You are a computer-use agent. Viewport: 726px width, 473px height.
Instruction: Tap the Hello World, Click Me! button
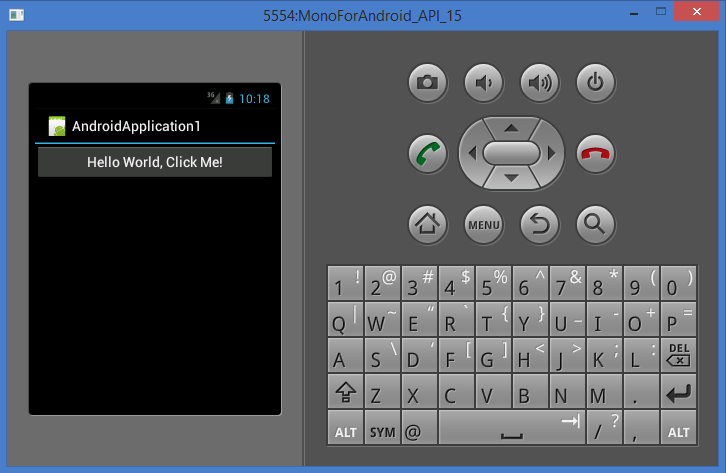(x=155, y=162)
